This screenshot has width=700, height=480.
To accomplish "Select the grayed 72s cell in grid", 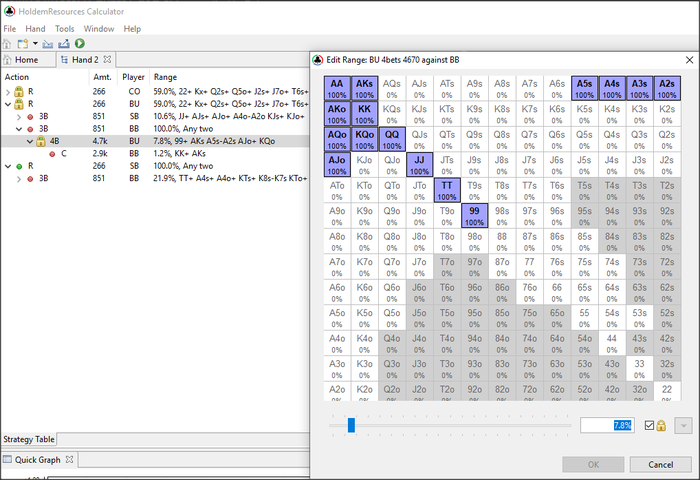I will (667, 267).
